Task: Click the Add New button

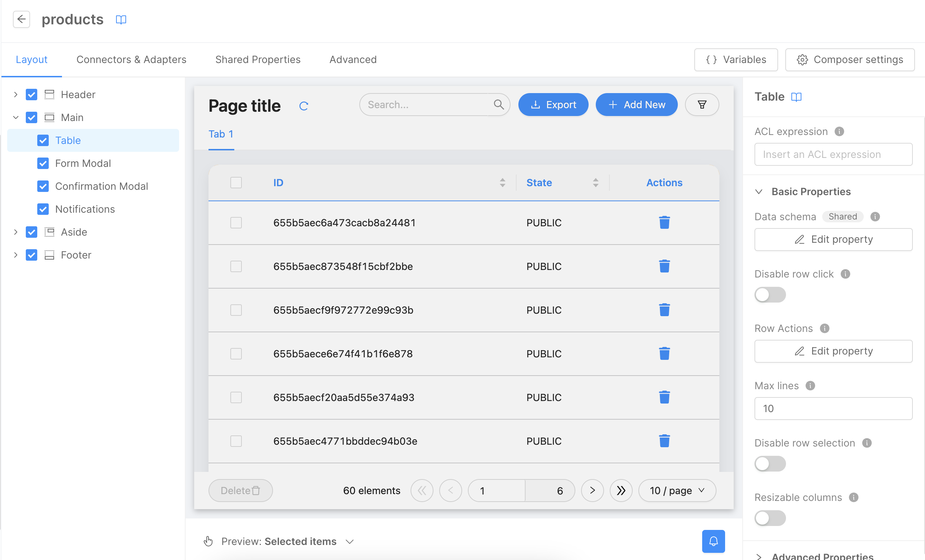Action: point(636,105)
